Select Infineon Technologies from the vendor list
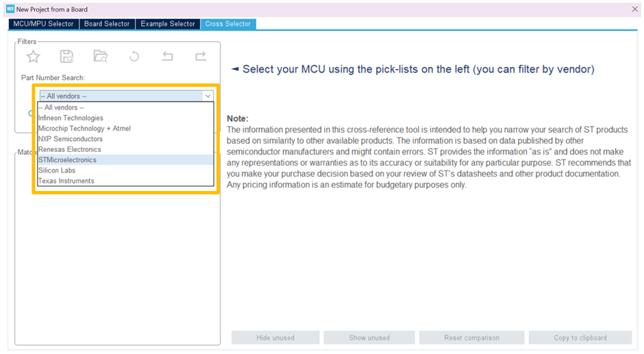This screenshot has width=644, height=354. 71,118
